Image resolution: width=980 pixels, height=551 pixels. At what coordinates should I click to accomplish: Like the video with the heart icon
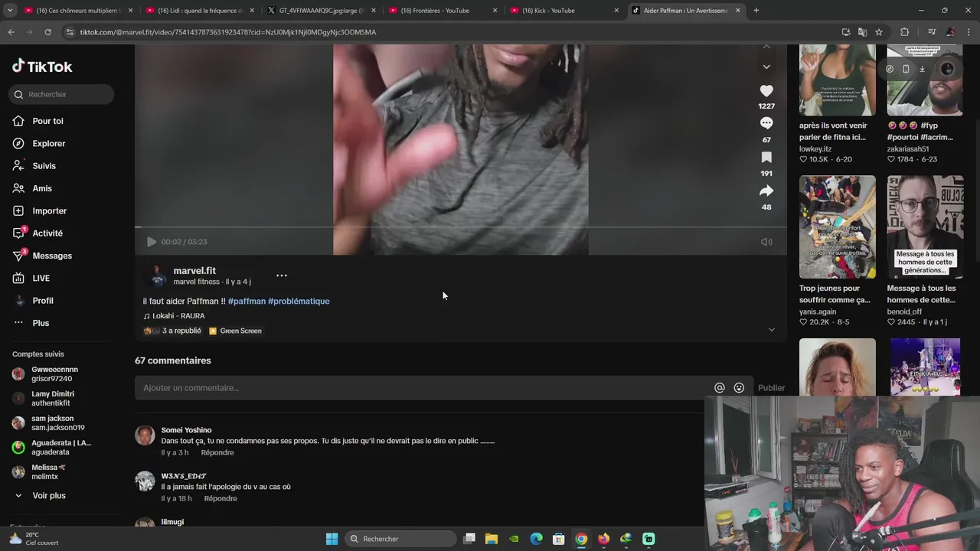(x=766, y=90)
